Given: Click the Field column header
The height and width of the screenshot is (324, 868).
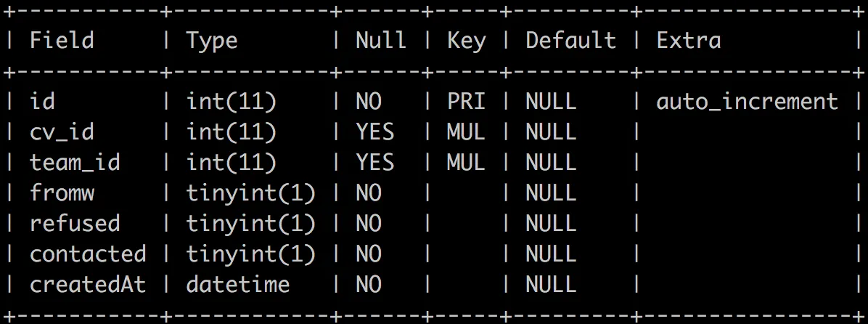Looking at the screenshot, I should (62, 41).
